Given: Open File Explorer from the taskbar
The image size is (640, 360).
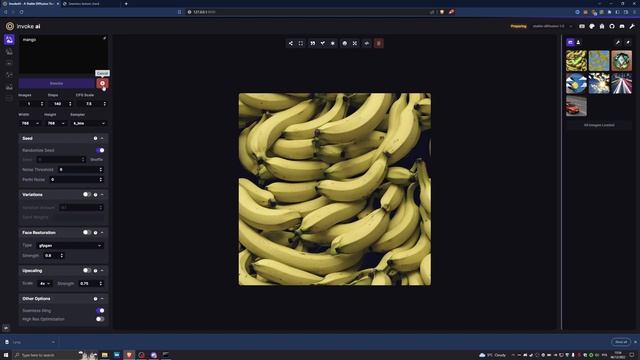Looking at the screenshot, I should (104, 355).
